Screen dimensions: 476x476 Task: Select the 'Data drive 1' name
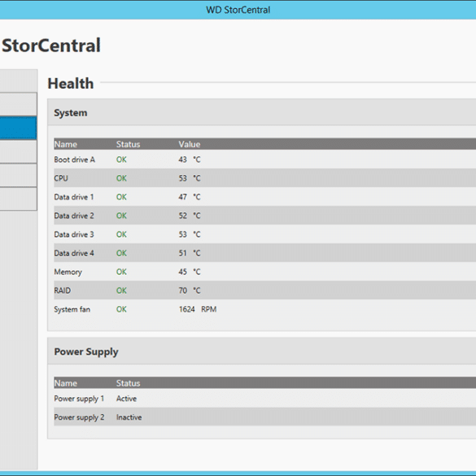[x=74, y=197]
